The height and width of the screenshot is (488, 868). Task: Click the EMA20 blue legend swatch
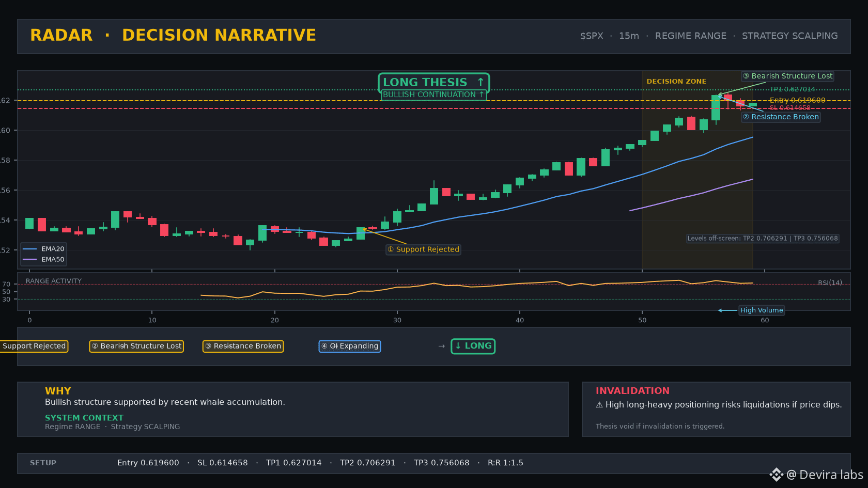[30, 249]
